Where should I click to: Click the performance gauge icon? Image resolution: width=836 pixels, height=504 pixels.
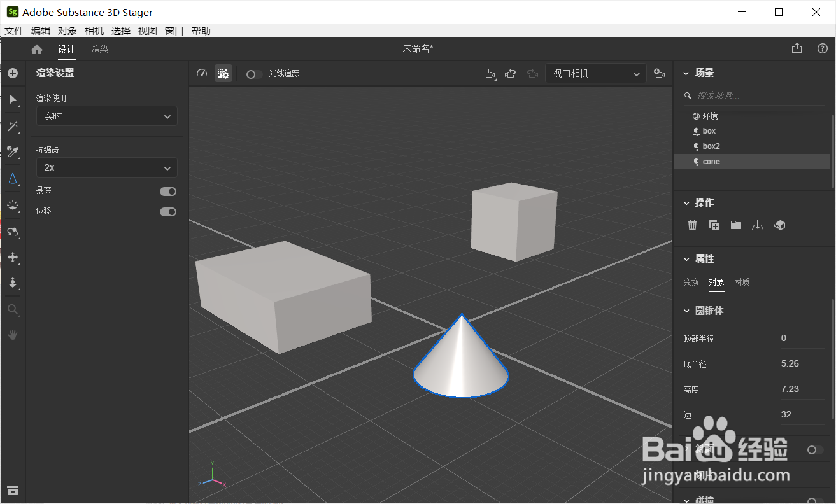coord(202,73)
